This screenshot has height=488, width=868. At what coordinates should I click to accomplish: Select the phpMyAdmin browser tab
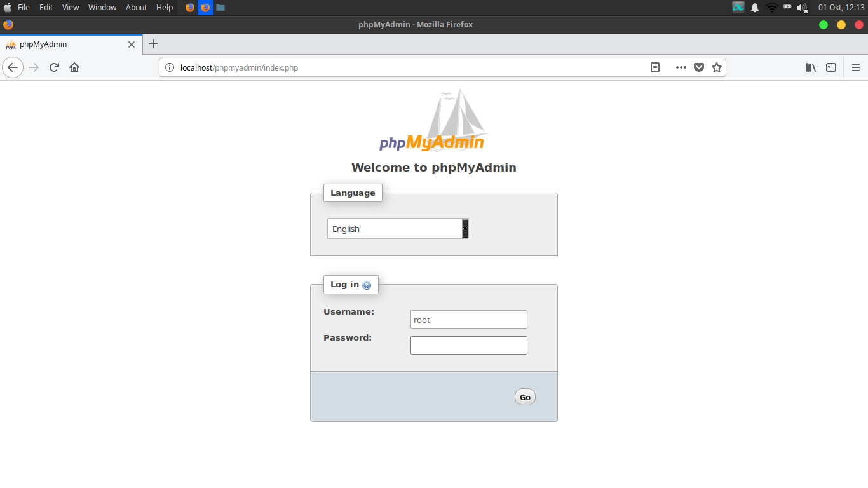pyautogui.click(x=71, y=44)
